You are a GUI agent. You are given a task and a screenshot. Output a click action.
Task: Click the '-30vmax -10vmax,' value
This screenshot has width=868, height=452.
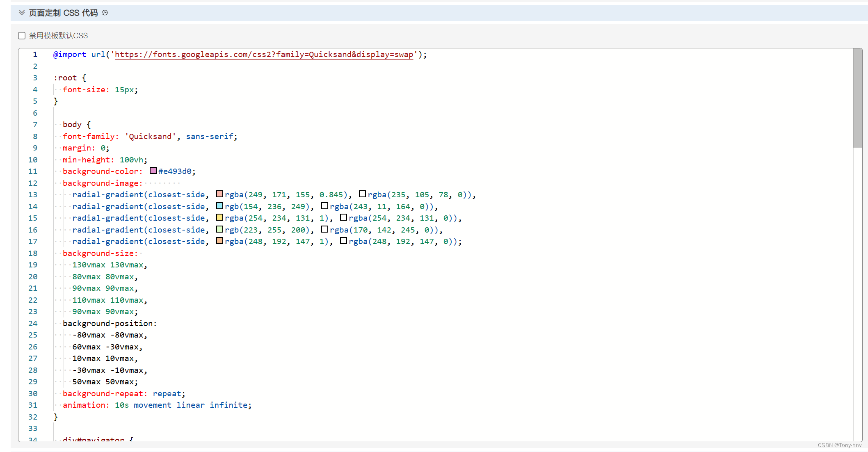tap(110, 370)
